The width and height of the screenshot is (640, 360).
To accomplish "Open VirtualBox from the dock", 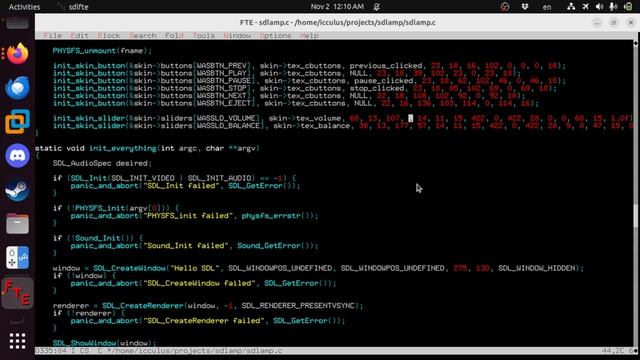I will point(17,121).
